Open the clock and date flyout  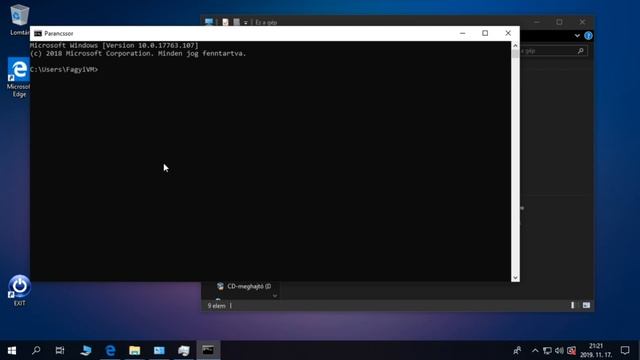596,351
